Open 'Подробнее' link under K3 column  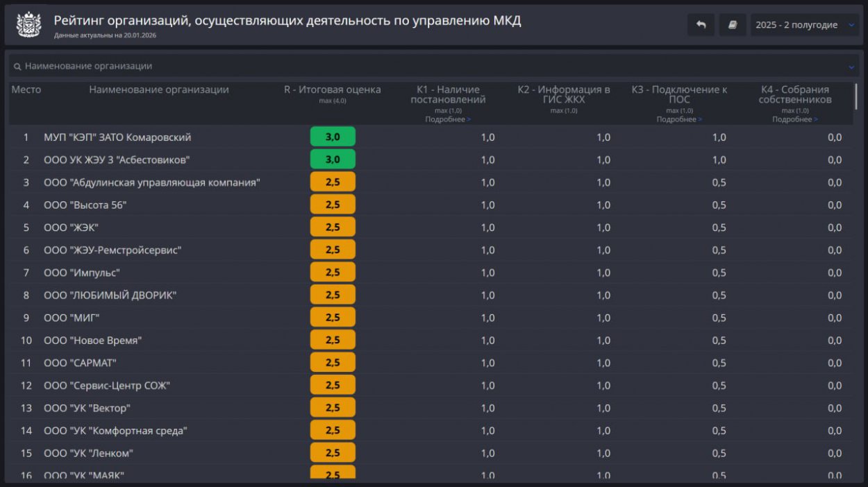(679, 119)
